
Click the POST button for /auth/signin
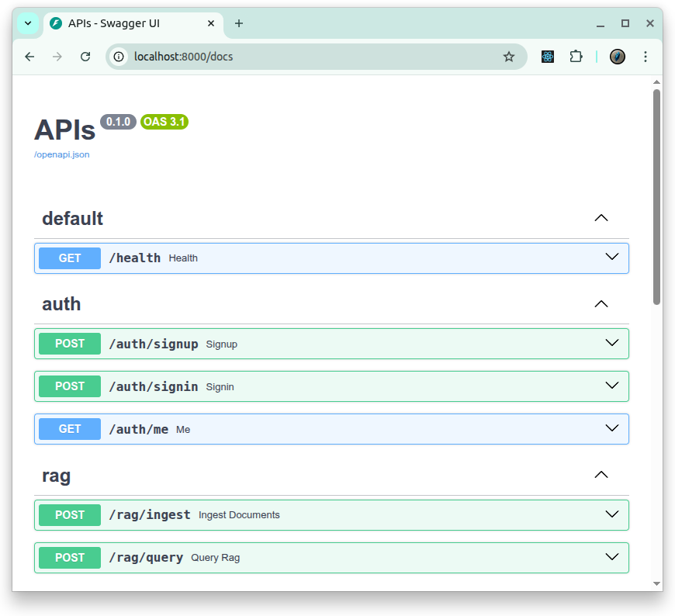point(70,386)
